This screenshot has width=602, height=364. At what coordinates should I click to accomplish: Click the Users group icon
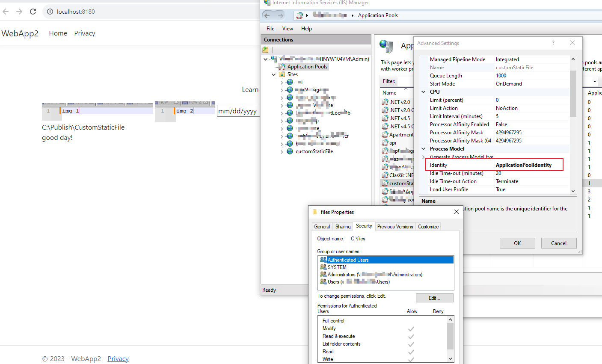(x=323, y=281)
